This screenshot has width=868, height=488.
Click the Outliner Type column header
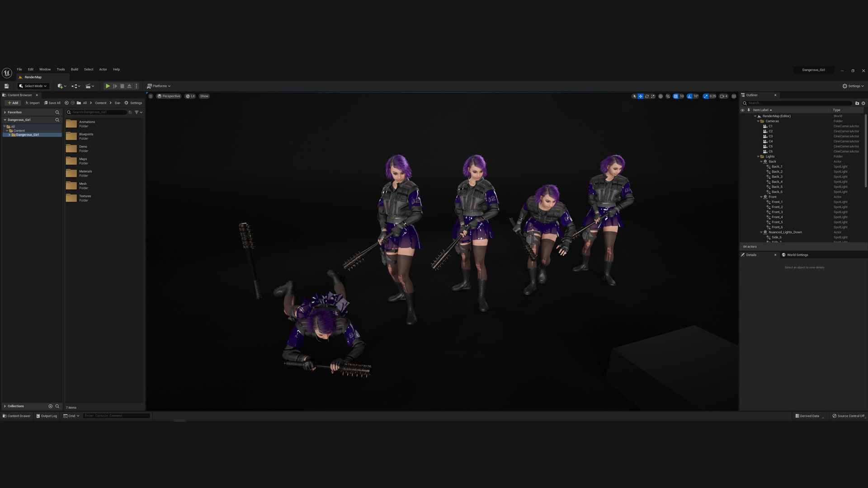click(837, 110)
